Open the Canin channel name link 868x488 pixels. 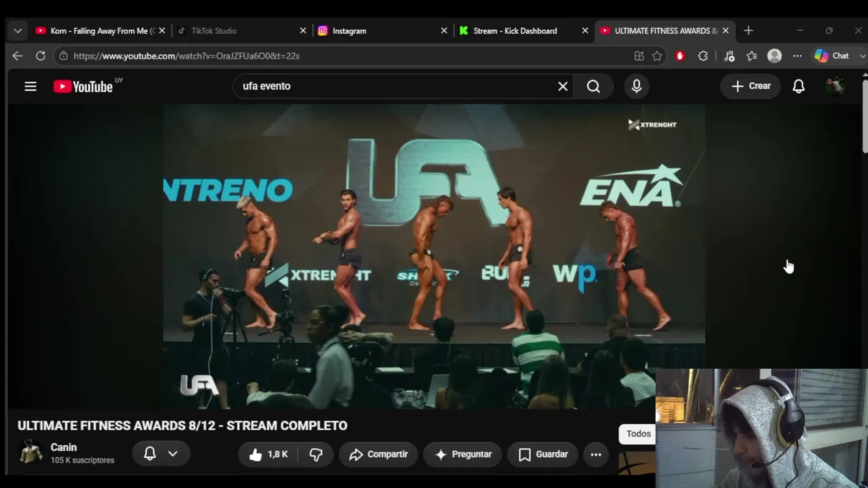(64, 447)
